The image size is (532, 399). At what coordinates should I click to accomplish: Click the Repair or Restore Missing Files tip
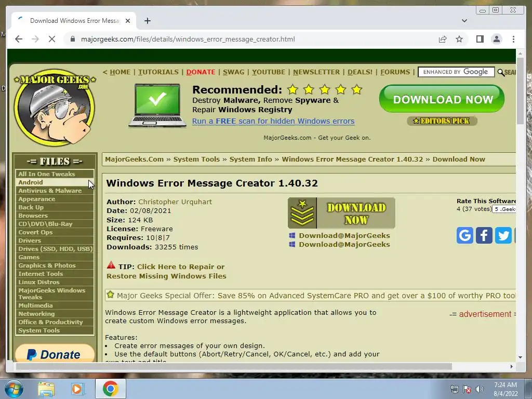pyautogui.click(x=166, y=271)
